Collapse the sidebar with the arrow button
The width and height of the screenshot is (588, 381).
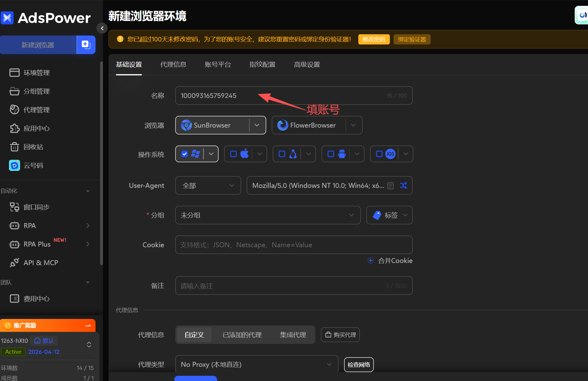pyautogui.click(x=102, y=28)
